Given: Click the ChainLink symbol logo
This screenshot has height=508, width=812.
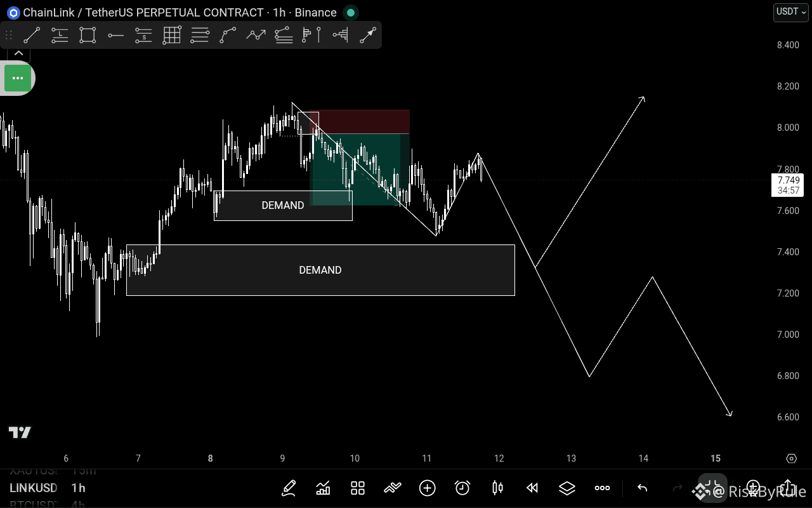Looking at the screenshot, I should [x=13, y=13].
